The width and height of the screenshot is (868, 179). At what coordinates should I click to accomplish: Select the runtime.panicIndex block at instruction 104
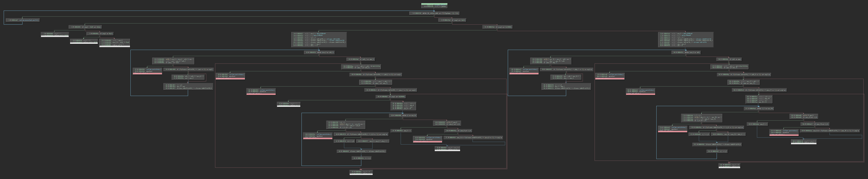pyautogui.click(x=640, y=92)
